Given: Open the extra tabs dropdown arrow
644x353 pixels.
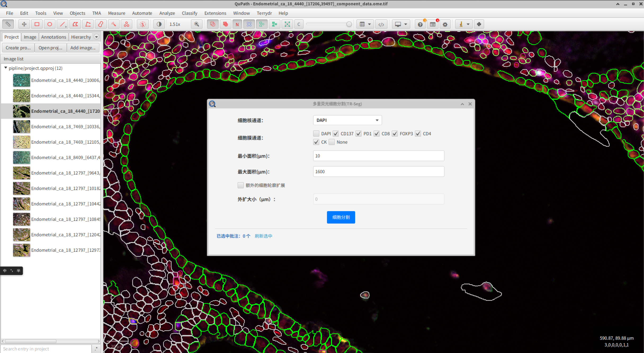Looking at the screenshot, I should (x=97, y=37).
